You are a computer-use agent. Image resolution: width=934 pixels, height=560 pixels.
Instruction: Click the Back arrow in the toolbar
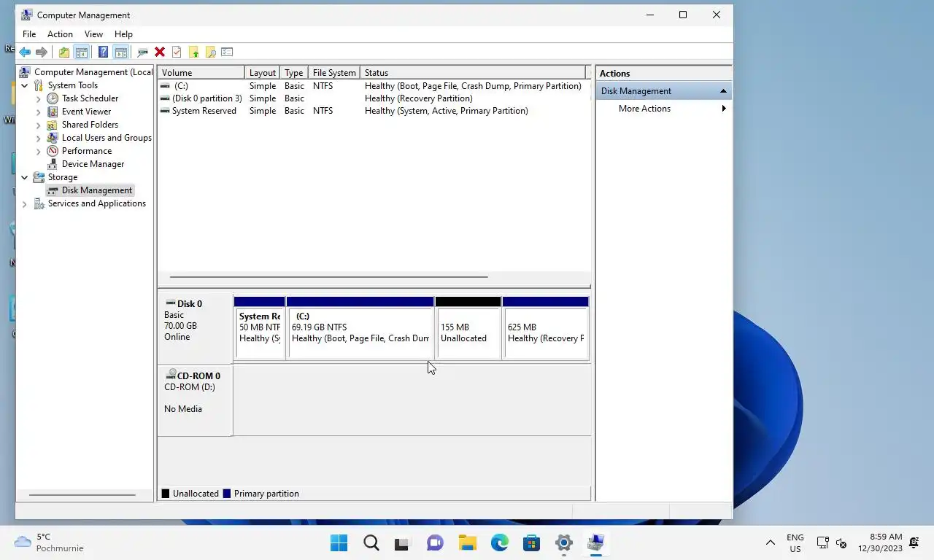pyautogui.click(x=25, y=52)
